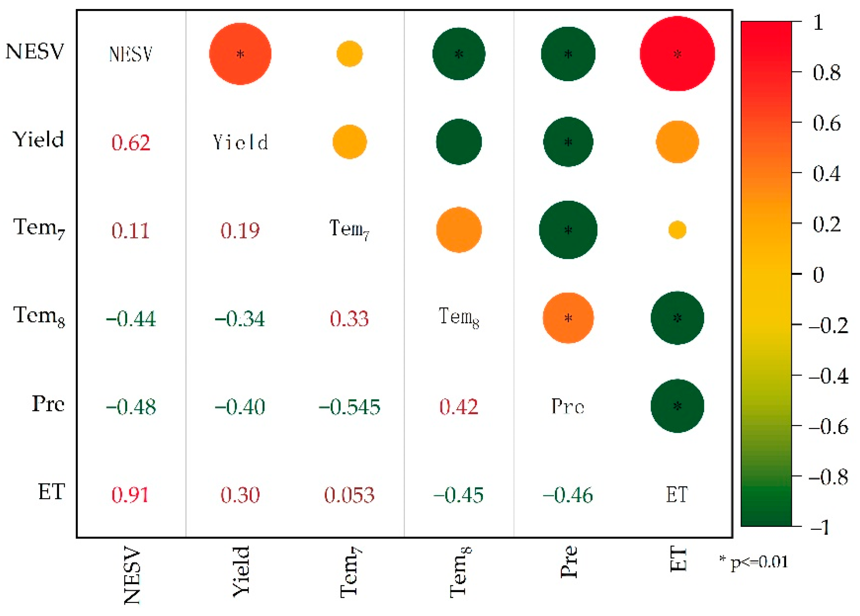
Task: Click the p<=0.01 significance note
Action: (x=754, y=561)
